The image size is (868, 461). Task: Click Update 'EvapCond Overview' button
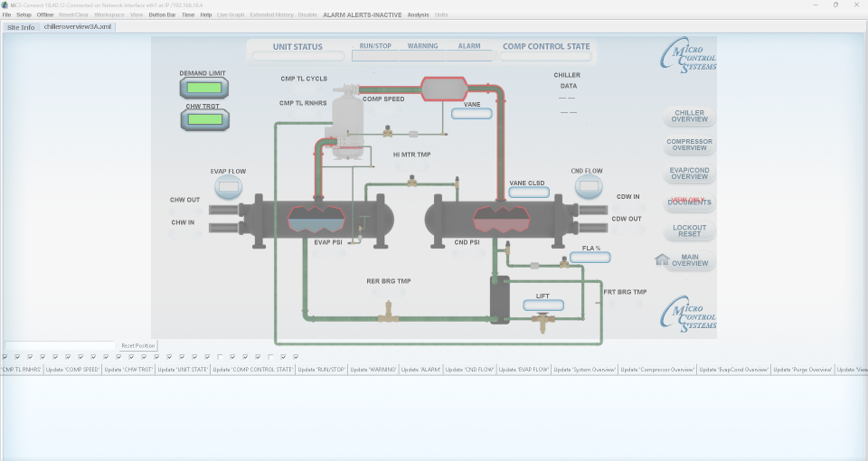[x=733, y=369]
